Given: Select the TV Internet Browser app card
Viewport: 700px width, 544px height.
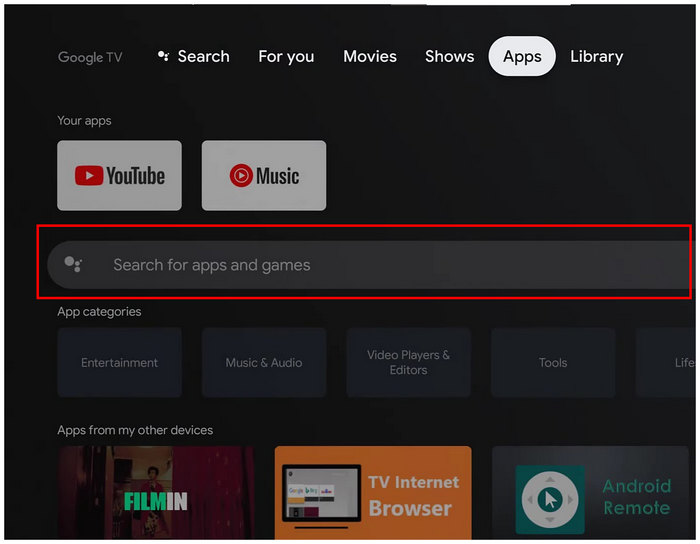Looking at the screenshot, I should click(x=373, y=493).
